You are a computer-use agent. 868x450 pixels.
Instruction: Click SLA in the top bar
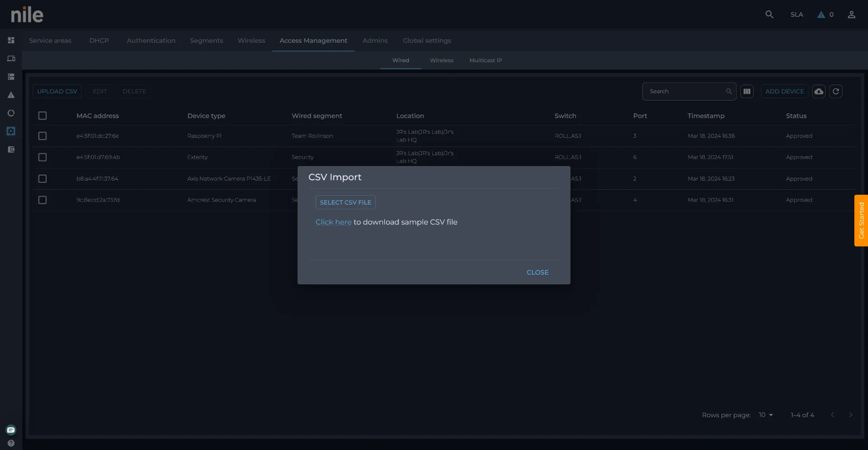click(x=797, y=15)
